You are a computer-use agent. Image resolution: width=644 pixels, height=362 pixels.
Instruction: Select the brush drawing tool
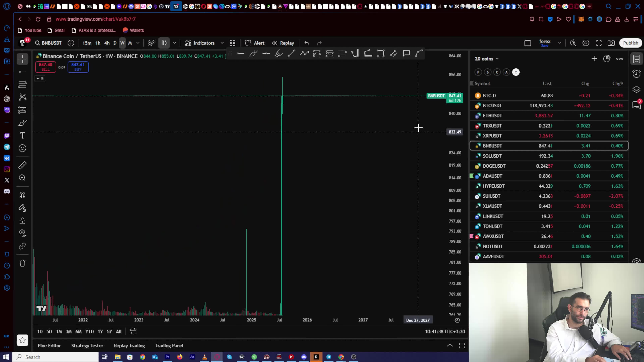pyautogui.click(x=22, y=123)
